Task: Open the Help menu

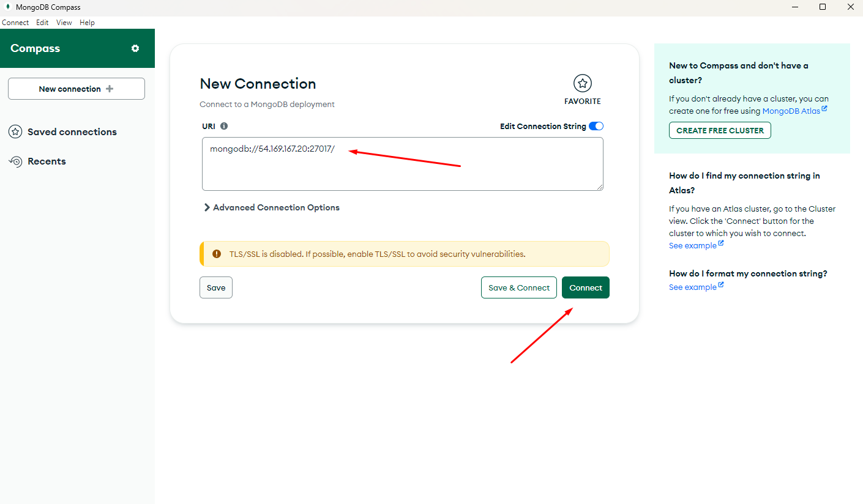Action: coord(87,23)
